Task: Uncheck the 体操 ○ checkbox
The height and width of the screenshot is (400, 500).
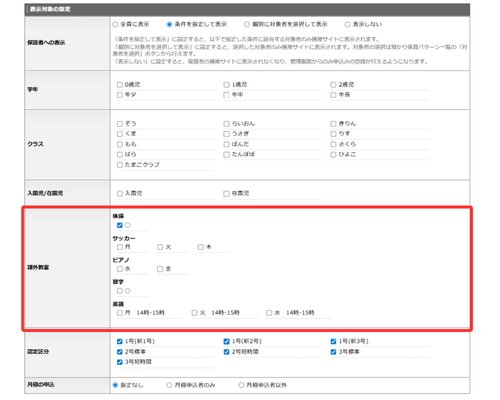Action: [120, 225]
